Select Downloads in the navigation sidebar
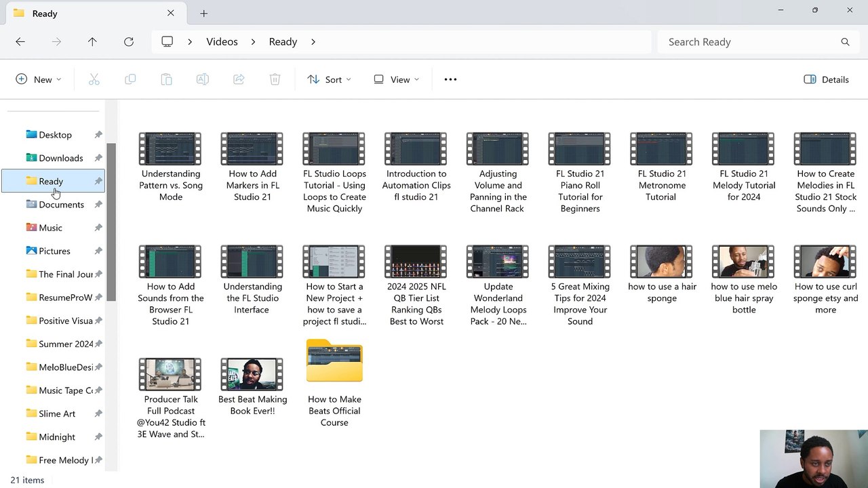 click(x=60, y=158)
